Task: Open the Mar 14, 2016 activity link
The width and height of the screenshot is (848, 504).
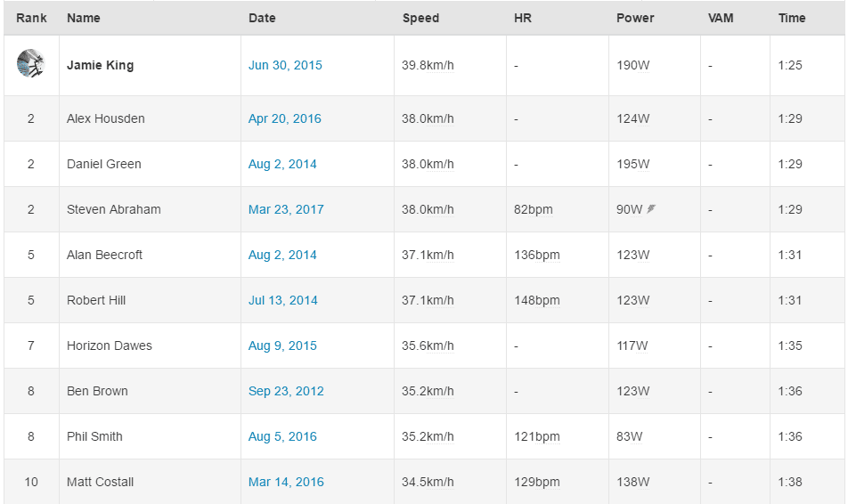Action: coord(286,483)
